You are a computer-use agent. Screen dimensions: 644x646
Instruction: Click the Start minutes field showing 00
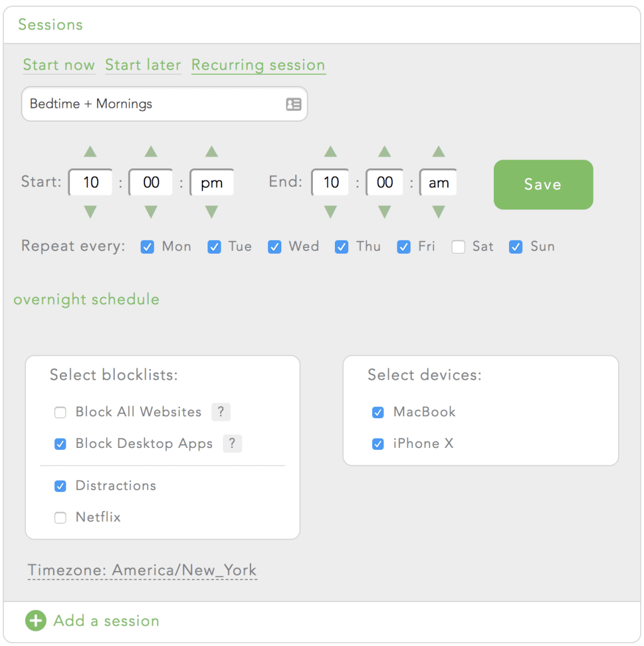151,182
